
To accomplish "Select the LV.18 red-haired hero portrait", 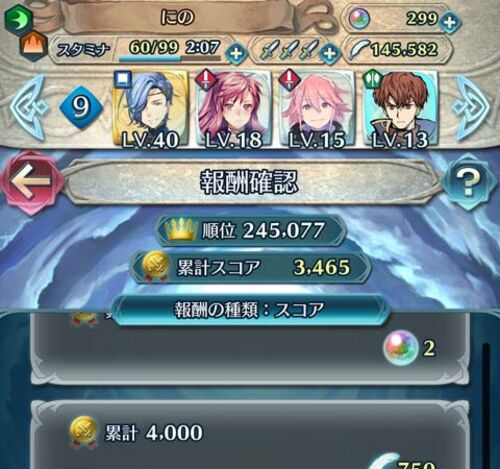I will (233, 109).
